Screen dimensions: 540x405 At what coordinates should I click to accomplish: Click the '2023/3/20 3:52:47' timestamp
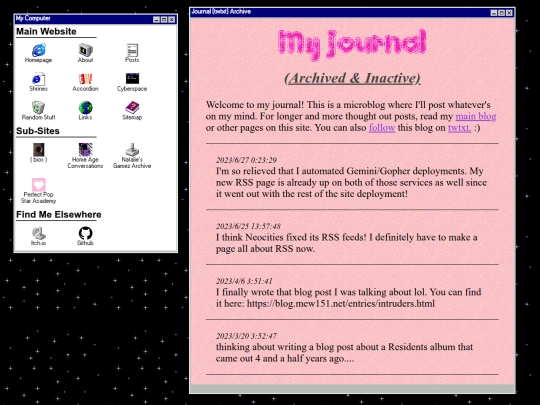pos(246,336)
